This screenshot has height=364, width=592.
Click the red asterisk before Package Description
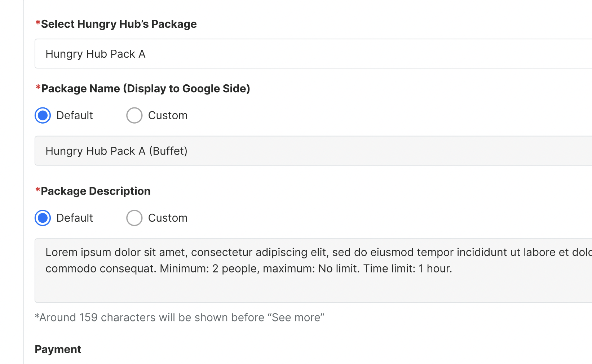(x=37, y=190)
